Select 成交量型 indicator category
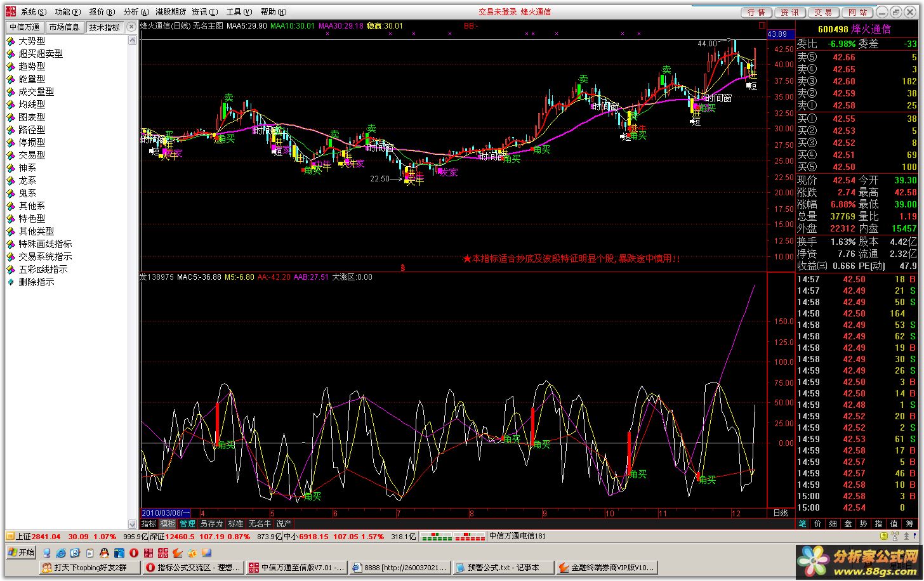The height and width of the screenshot is (581, 924). (x=36, y=91)
